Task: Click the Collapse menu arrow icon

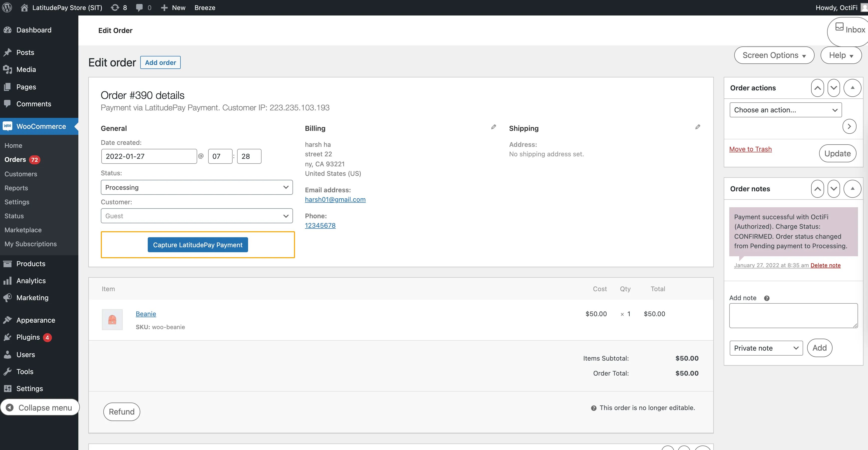Action: 10,408
